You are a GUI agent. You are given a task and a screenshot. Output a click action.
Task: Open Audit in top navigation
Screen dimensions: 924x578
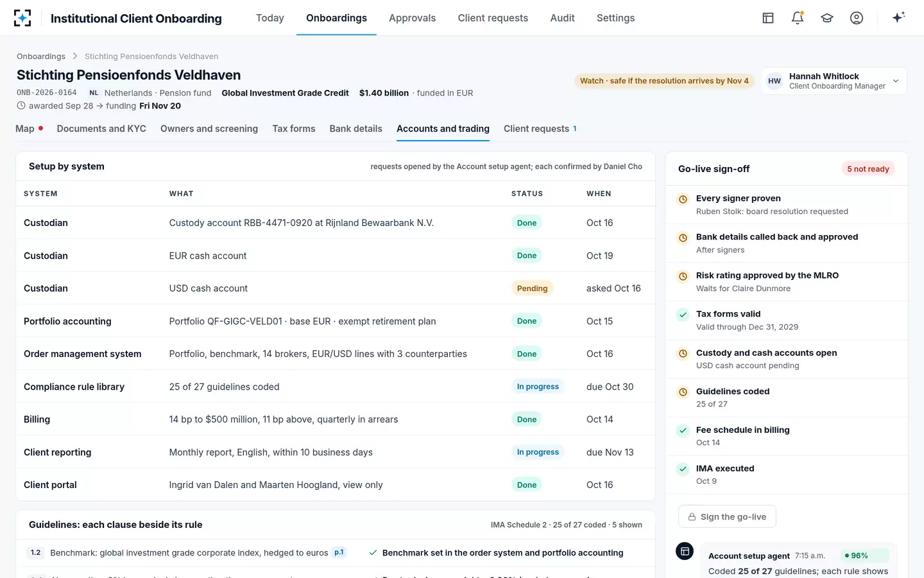pyautogui.click(x=562, y=18)
